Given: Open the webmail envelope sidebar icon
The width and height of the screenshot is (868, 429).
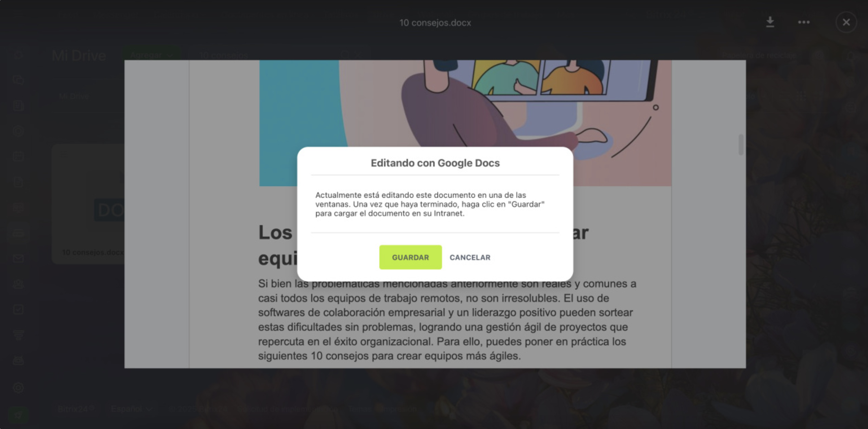Looking at the screenshot, I should coord(18,258).
